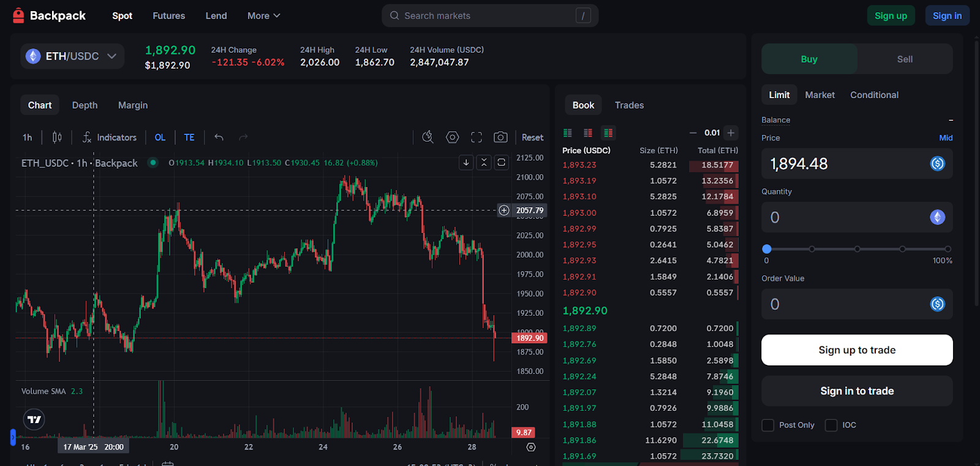Go to the Futures section
980x466 pixels.
click(169, 16)
